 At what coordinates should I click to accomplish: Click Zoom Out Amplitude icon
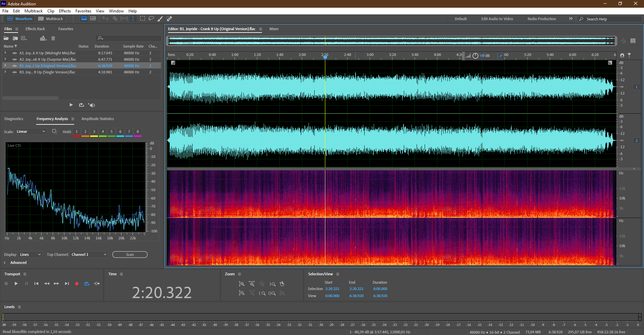[x=241, y=293]
